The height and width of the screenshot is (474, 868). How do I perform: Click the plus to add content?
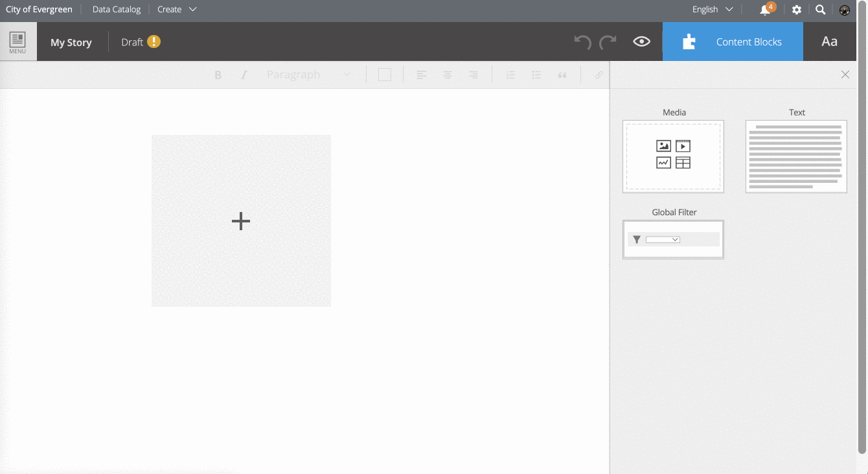point(241,221)
